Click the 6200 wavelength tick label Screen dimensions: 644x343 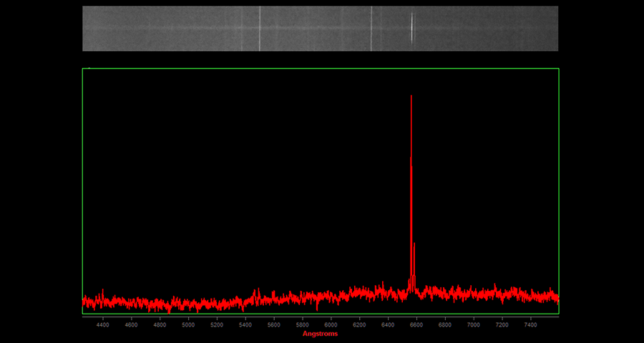click(x=359, y=324)
